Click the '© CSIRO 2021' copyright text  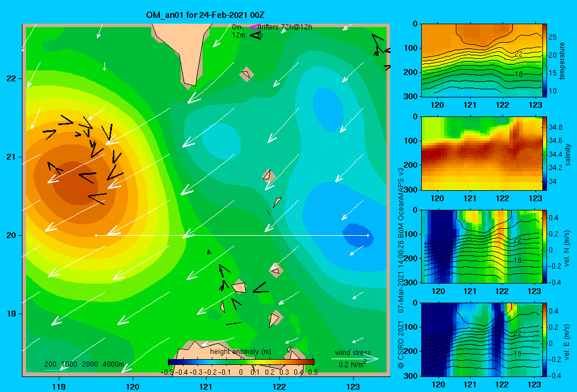click(x=401, y=345)
